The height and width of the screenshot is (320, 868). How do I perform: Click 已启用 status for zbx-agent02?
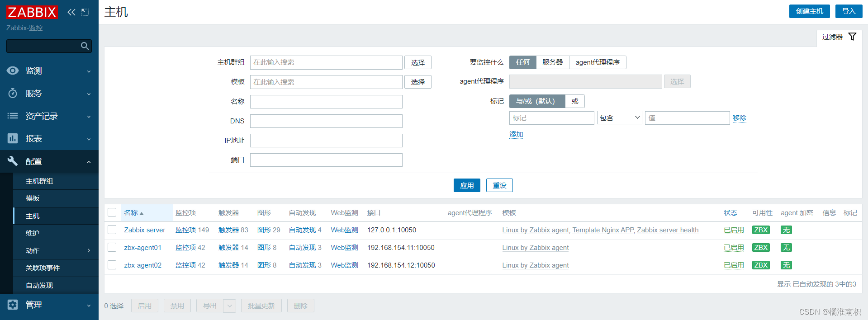[x=734, y=265]
